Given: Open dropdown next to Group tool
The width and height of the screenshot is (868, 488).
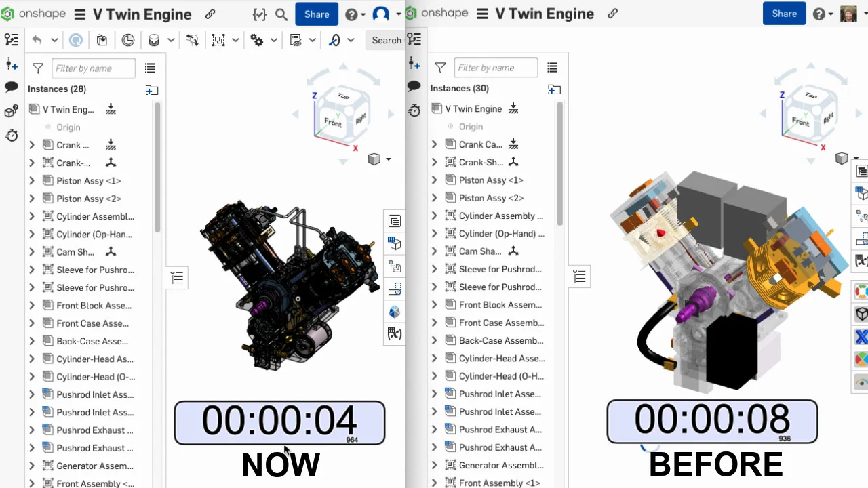Looking at the screenshot, I should coord(235,40).
